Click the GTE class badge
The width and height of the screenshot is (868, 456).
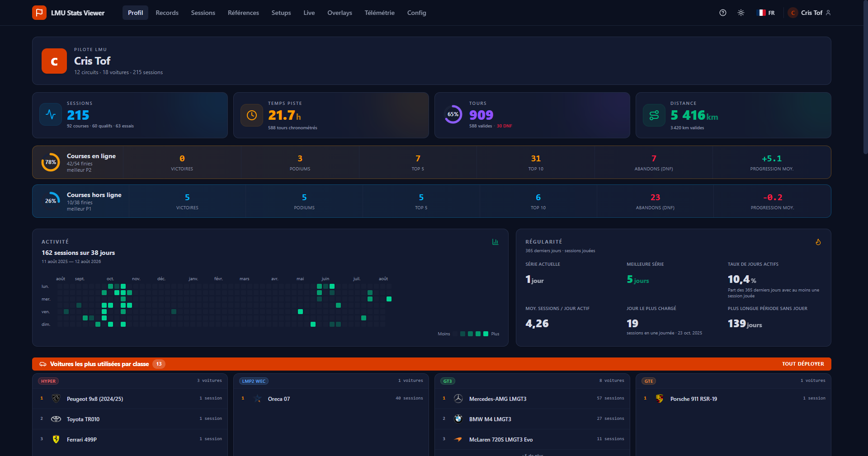pos(649,381)
